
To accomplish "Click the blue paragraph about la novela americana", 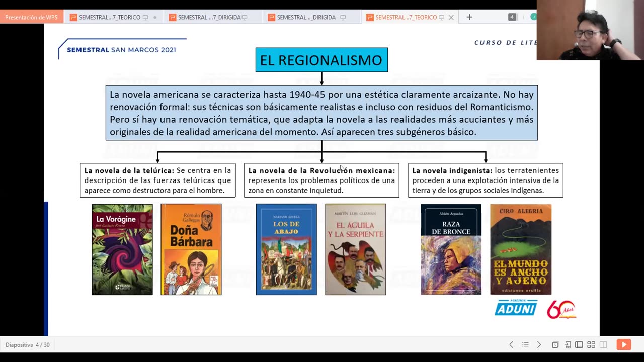I will [x=321, y=113].
